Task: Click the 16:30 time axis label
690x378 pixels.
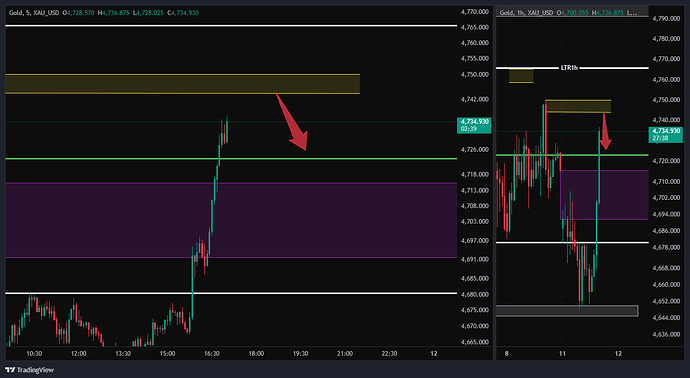Action: (x=212, y=354)
